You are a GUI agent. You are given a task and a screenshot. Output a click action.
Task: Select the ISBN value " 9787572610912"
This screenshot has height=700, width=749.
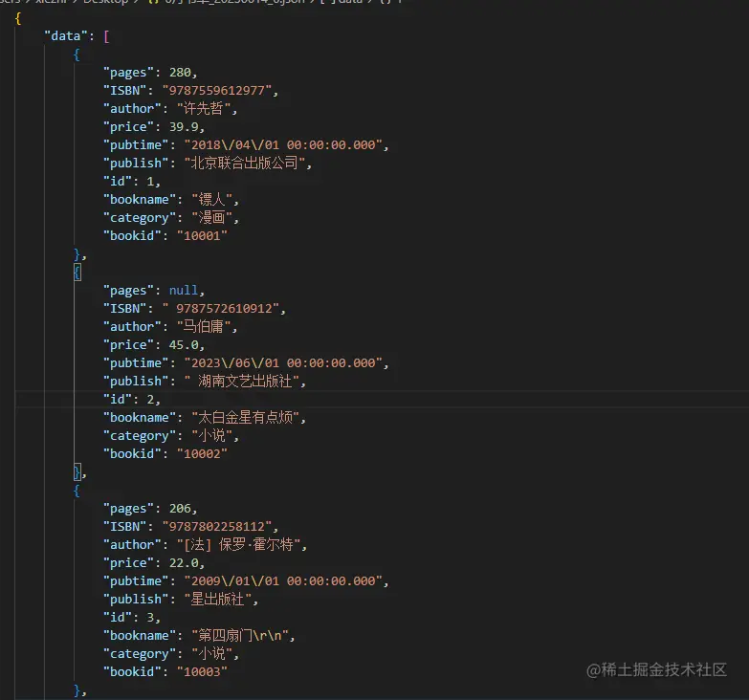(221, 309)
